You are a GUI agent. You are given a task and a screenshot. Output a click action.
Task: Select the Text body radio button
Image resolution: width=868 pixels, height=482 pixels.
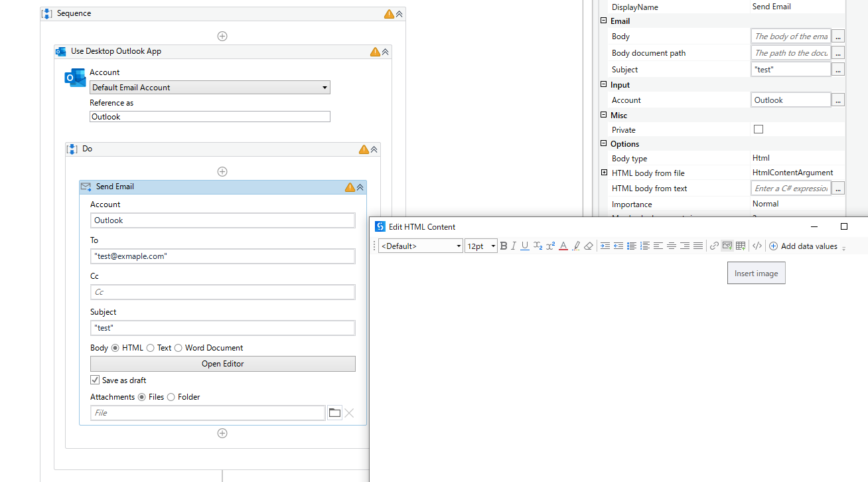pos(151,347)
